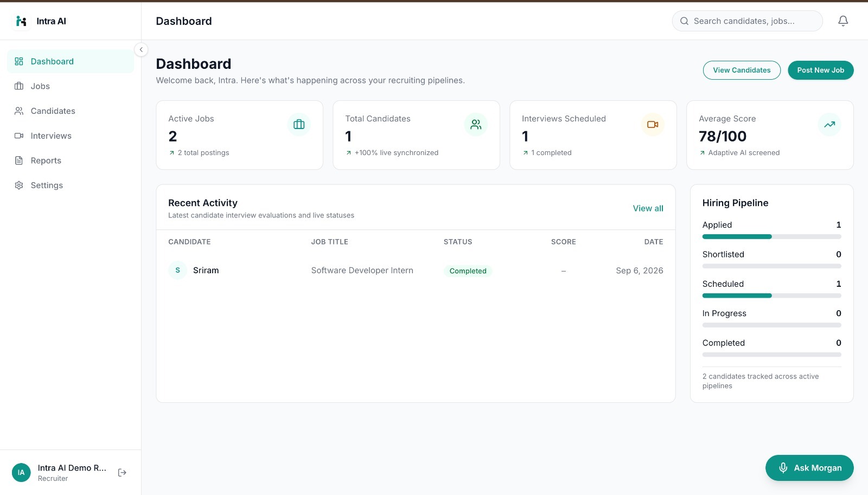Open the notifications bell
Image resolution: width=868 pixels, height=495 pixels.
(843, 21)
